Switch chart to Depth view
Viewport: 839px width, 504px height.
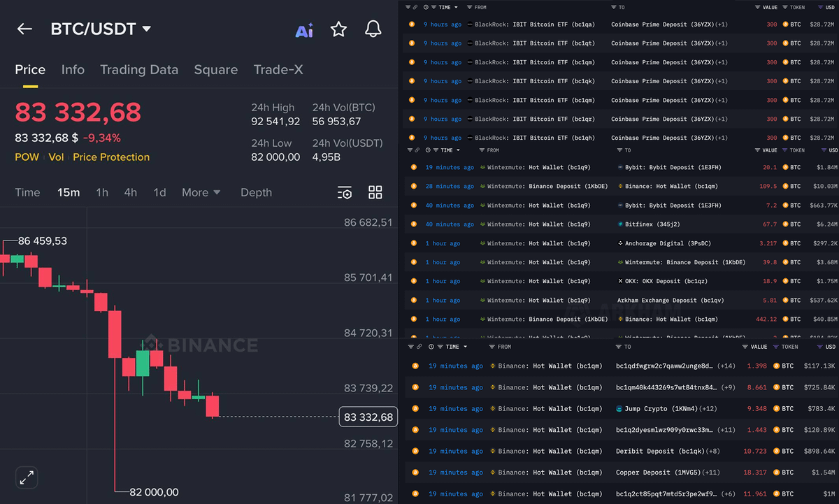point(256,192)
